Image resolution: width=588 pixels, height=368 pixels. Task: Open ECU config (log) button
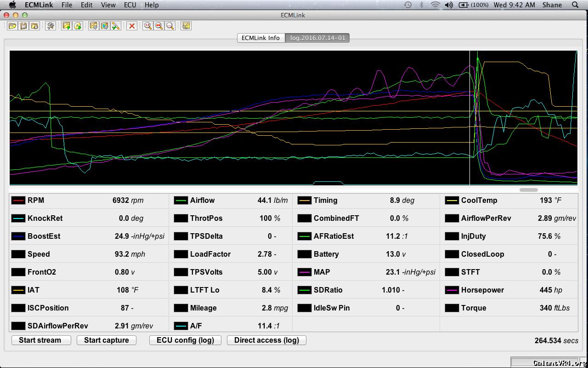tap(185, 340)
